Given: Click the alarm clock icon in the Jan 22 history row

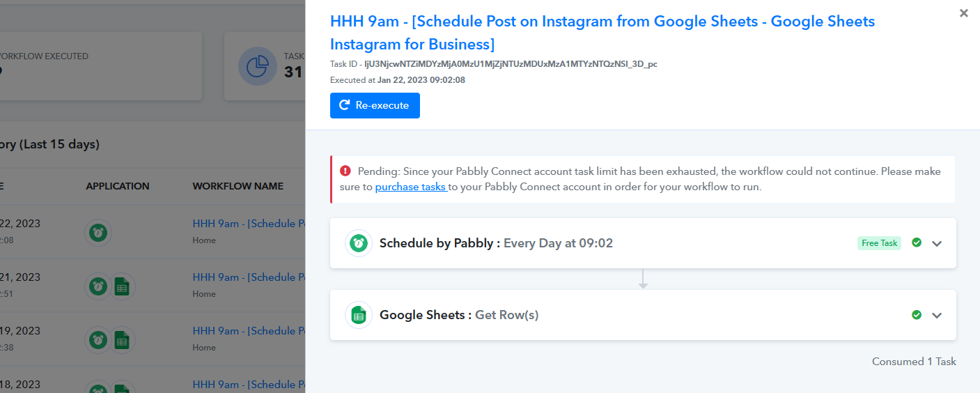Looking at the screenshot, I should 99,232.
